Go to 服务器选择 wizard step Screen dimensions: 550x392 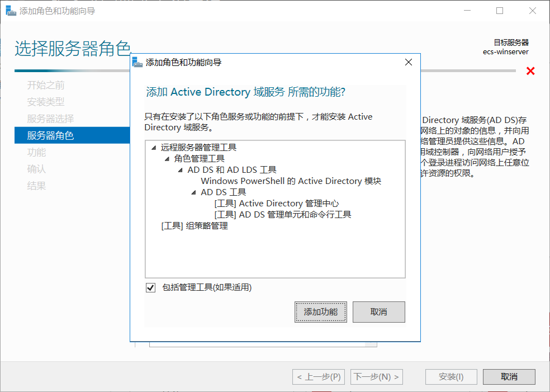point(50,119)
